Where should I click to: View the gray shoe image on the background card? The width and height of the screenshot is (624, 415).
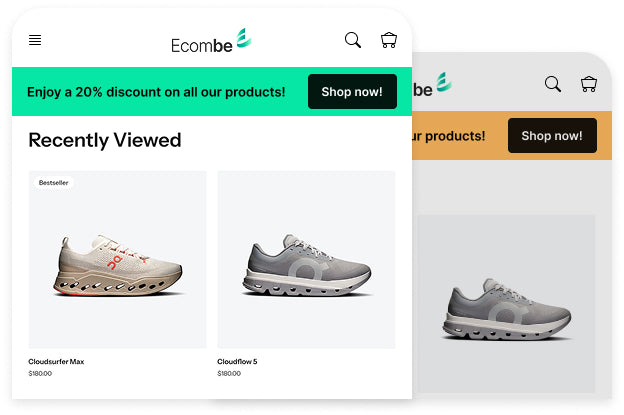[x=506, y=310]
